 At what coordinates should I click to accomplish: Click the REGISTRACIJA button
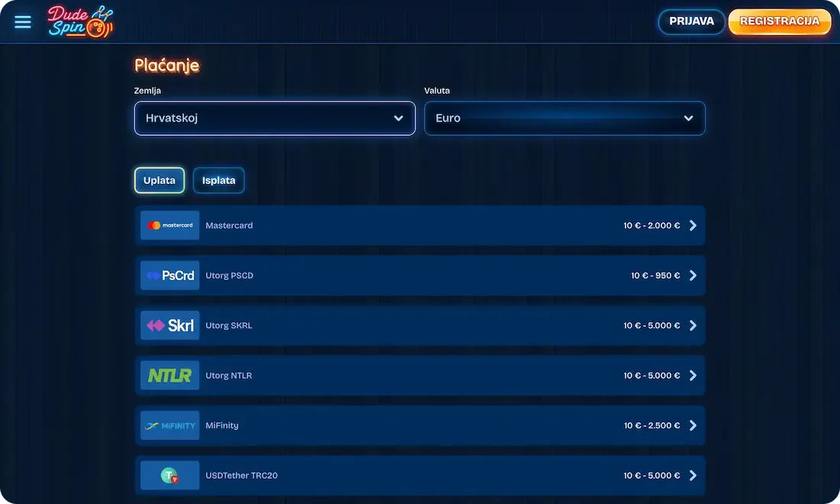tap(780, 21)
